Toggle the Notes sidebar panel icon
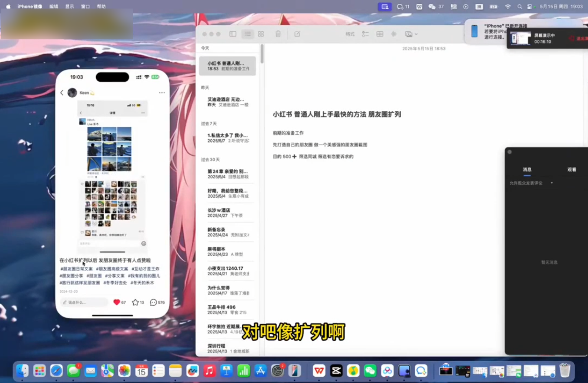Screen dimensions: 588x383 (x=233, y=34)
